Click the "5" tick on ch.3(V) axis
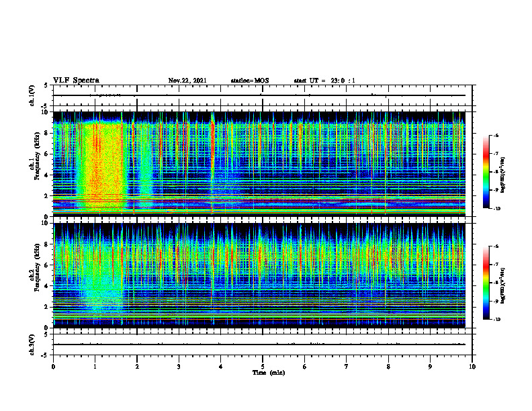532x411 pixels. 46,334
